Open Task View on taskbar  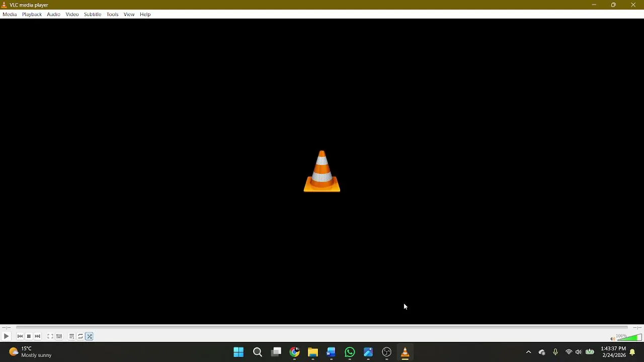click(x=276, y=352)
